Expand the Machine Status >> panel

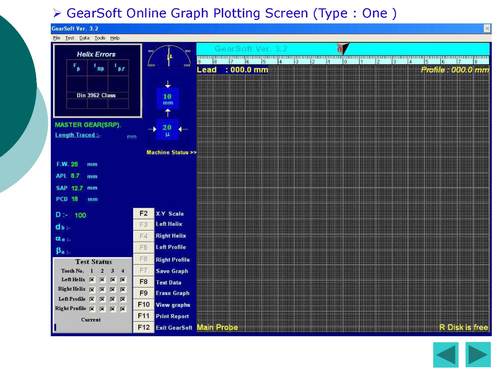click(x=171, y=152)
